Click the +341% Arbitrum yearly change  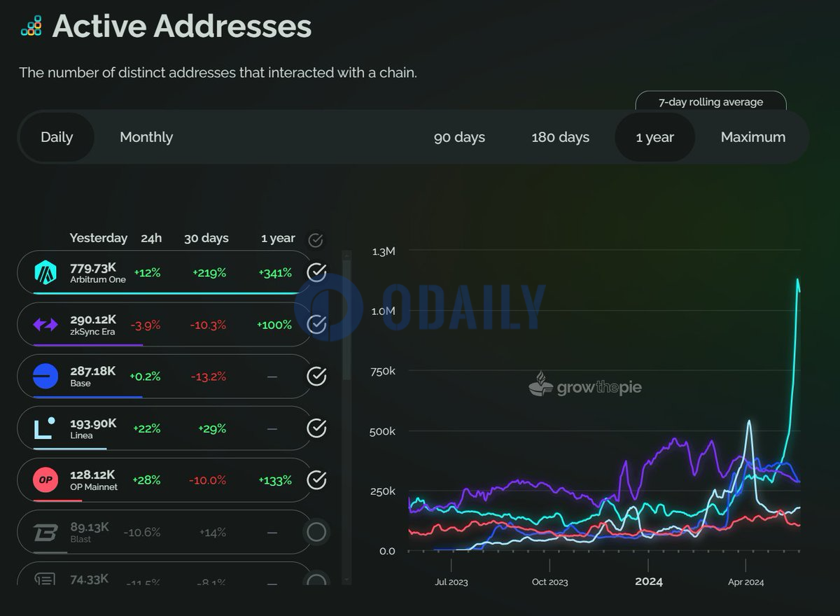[x=275, y=272]
